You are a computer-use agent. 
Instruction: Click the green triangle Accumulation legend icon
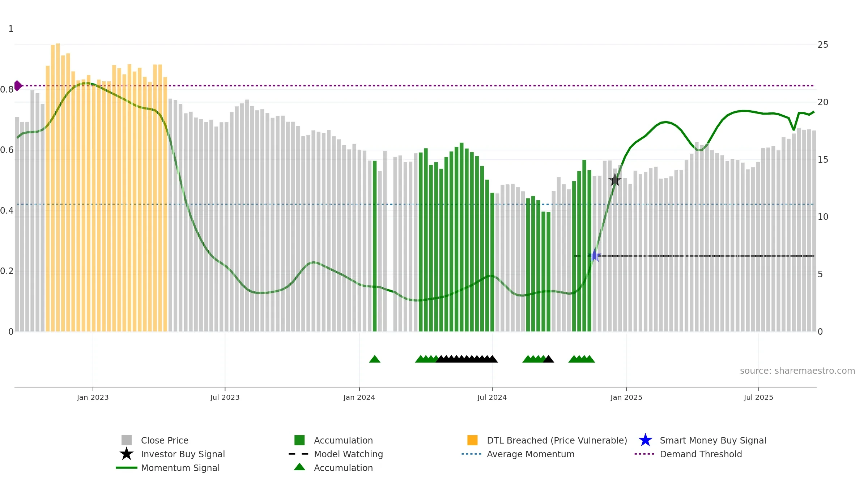(299, 467)
